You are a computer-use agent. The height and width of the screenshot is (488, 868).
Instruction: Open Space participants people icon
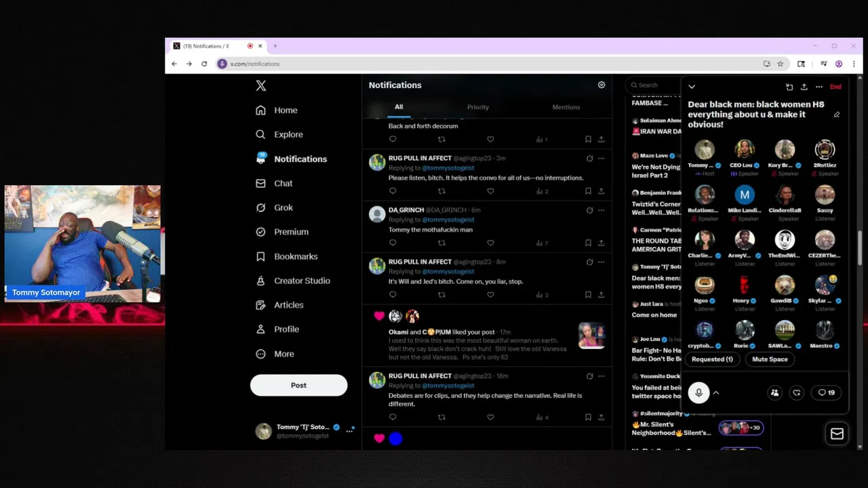coord(774,392)
